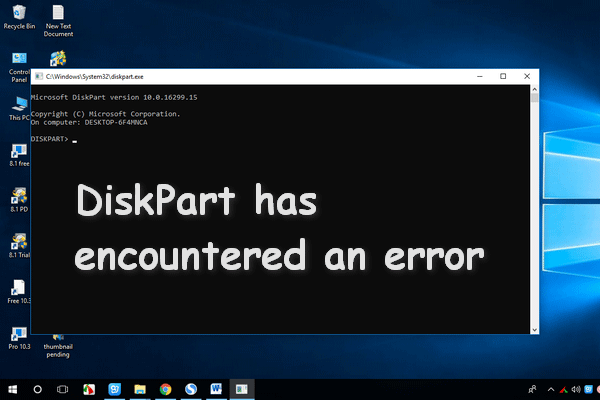This screenshot has width=600, height=400.
Task: Launch Google Chrome from the taskbar
Action: pos(165,389)
